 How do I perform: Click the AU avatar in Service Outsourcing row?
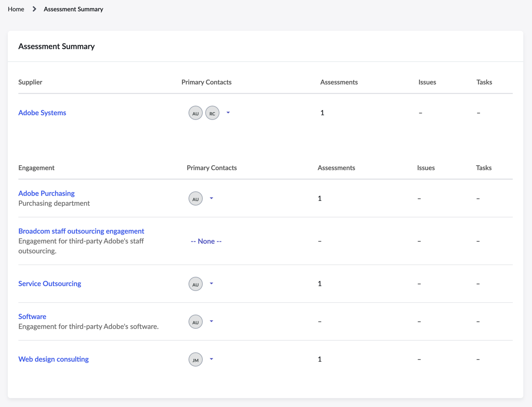click(195, 284)
